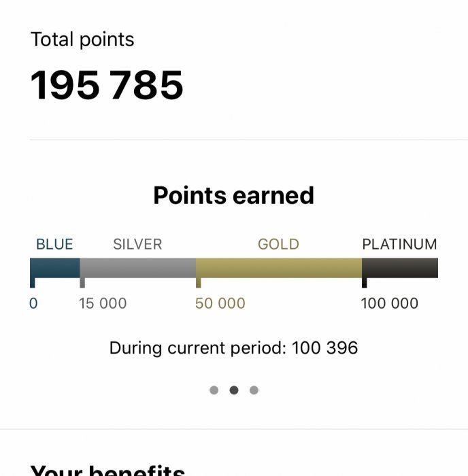The width and height of the screenshot is (468, 476).
Task: Select the middle carousel page dot
Action: pos(234,390)
